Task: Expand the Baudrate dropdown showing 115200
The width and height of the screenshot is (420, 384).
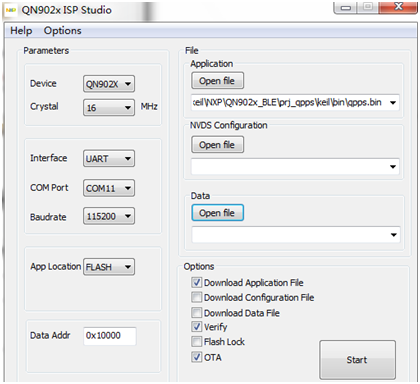Action: (x=109, y=216)
